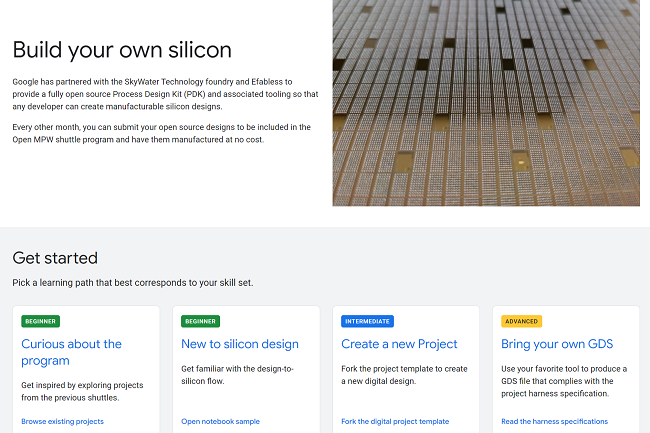Click the 'Pick a learning path' subtitle text
Screen dimensions: 650x433
(x=133, y=283)
